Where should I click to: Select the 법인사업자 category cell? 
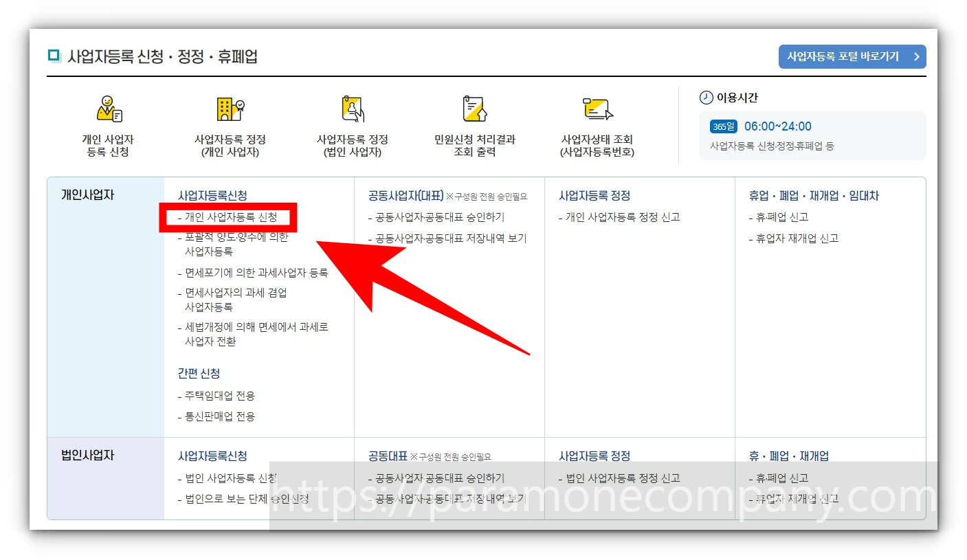(x=106, y=478)
